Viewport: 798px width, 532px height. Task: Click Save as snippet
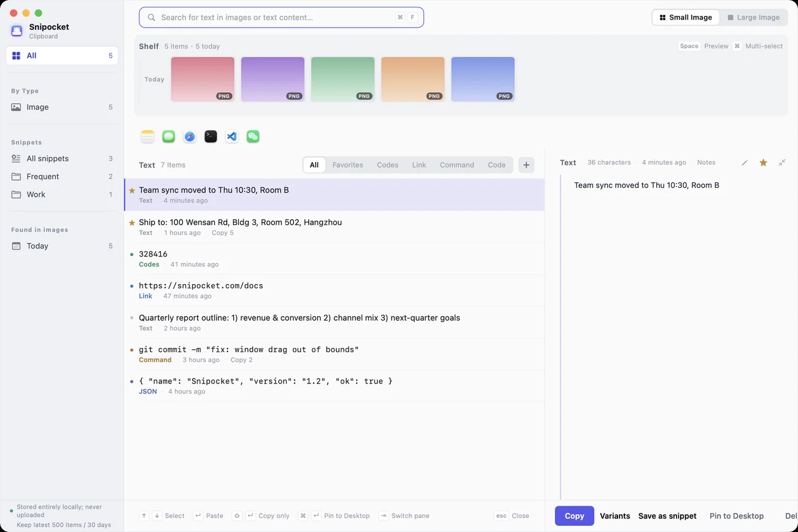667,516
